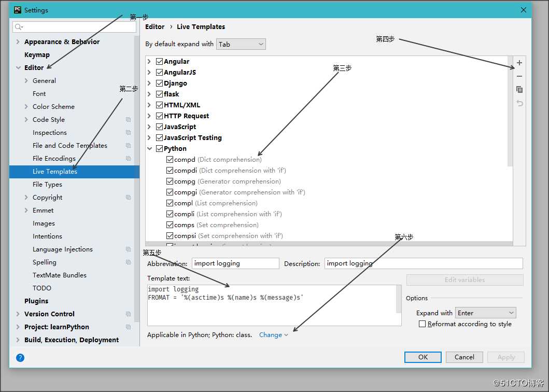Click project-level icon beside Copyright
The image size is (549, 392).
pos(128,197)
